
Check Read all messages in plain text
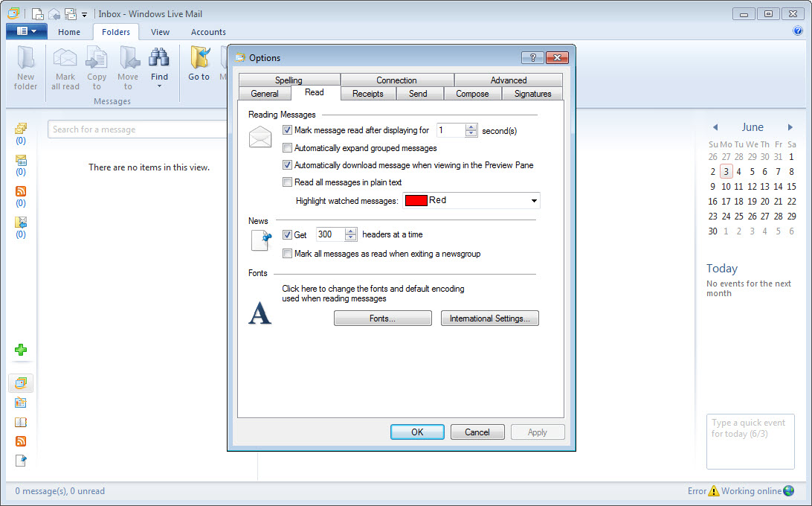tap(288, 182)
